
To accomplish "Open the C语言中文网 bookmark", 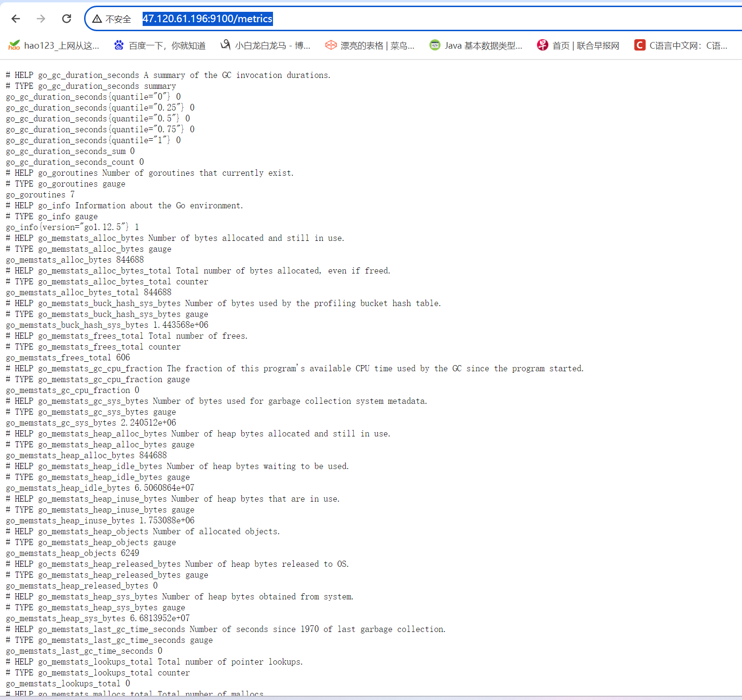I will tap(681, 45).
